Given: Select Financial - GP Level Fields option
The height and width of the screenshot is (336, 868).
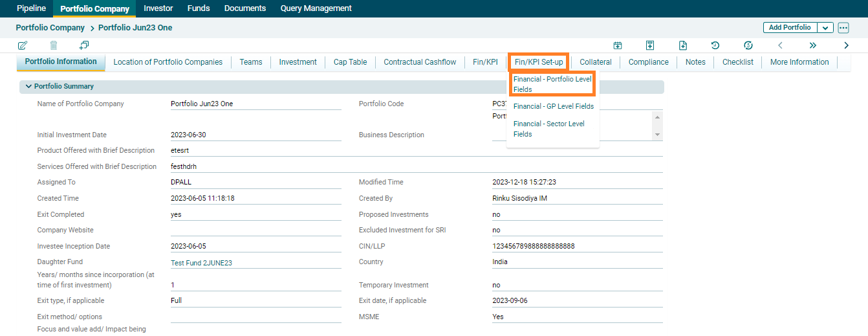Looking at the screenshot, I should tap(553, 106).
